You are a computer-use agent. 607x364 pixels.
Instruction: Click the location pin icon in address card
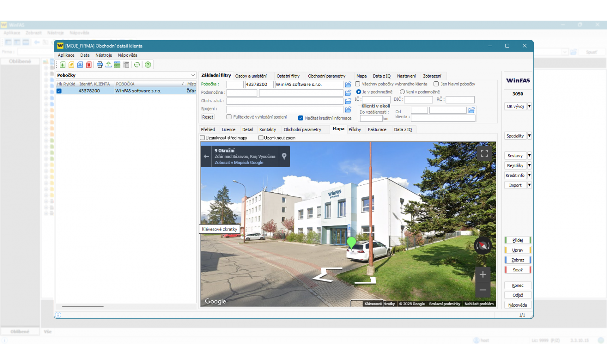(x=284, y=157)
